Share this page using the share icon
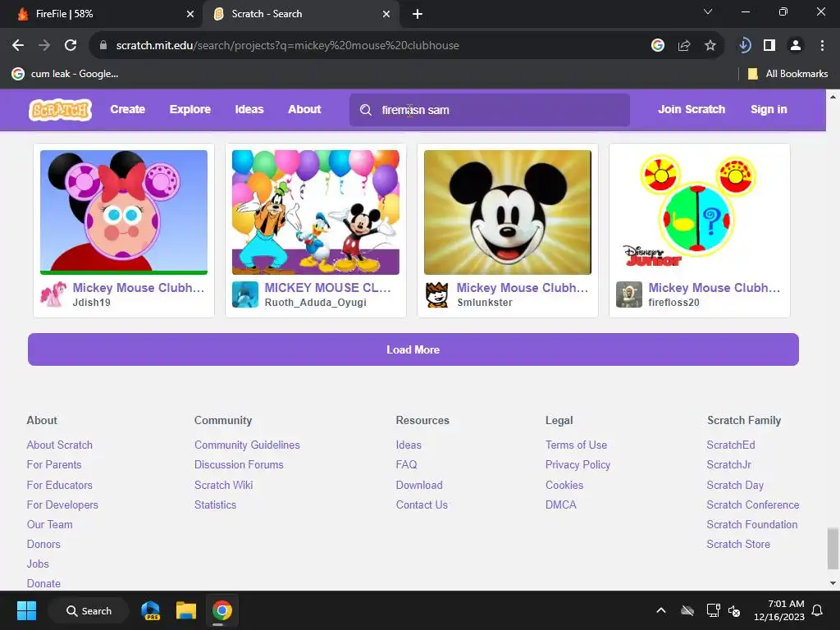This screenshot has height=630, width=840. click(x=684, y=46)
